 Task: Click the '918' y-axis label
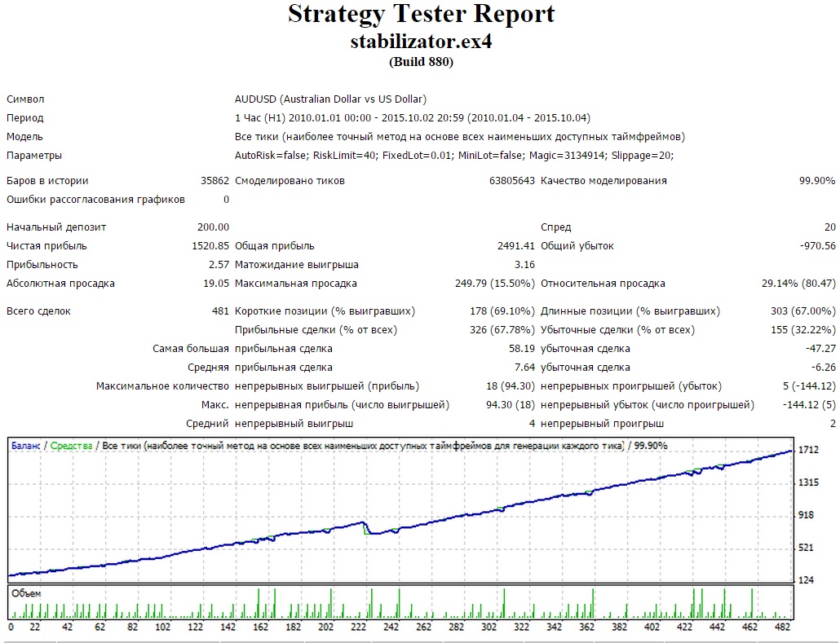click(806, 515)
